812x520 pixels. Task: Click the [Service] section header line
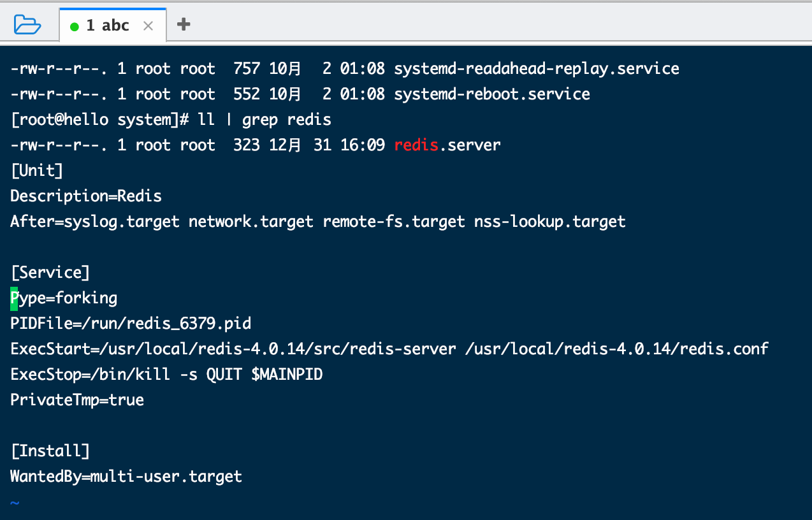[50, 273]
